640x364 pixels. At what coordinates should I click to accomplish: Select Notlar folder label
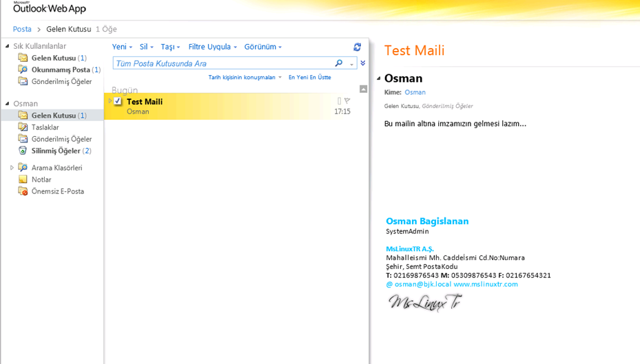[x=41, y=180]
